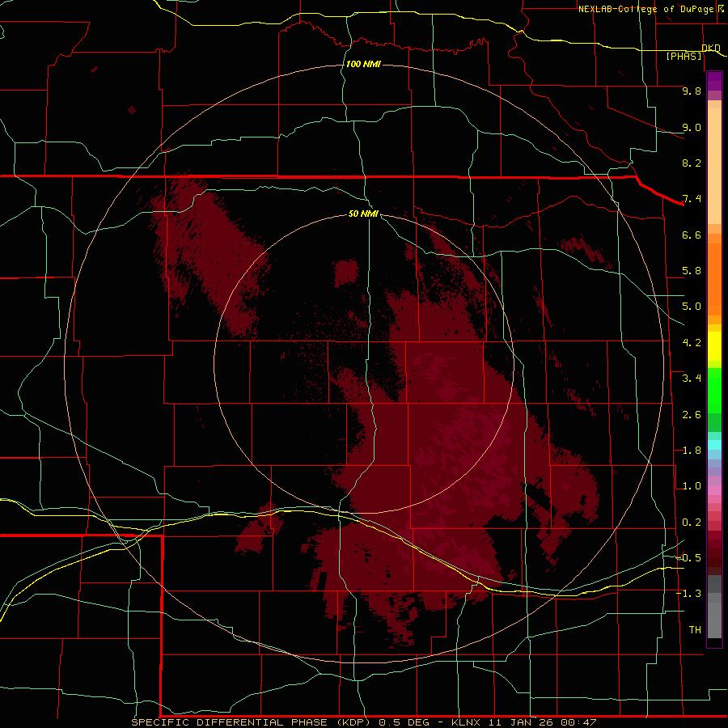The width and height of the screenshot is (728, 728).
Task: Select the 3.4 value on the color scale
Action: 692,379
